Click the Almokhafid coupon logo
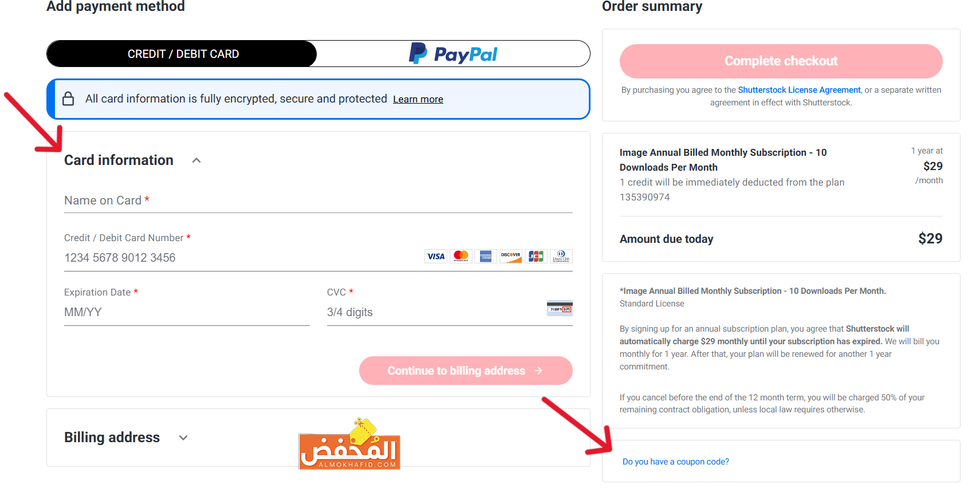 coord(349,444)
